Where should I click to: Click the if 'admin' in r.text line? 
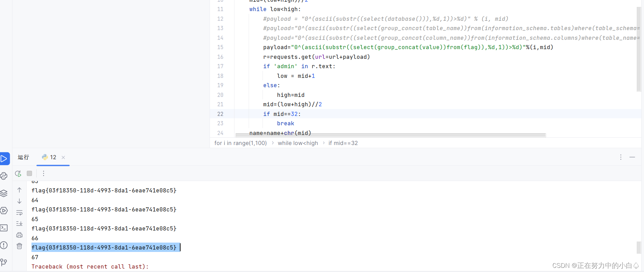[299, 66]
